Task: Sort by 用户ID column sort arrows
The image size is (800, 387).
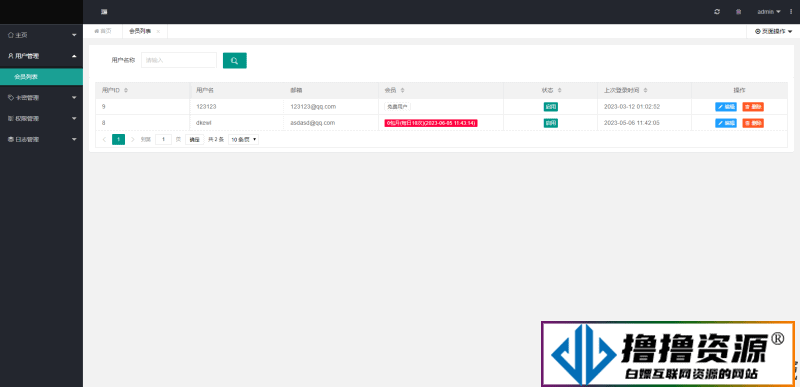Action: [126, 90]
